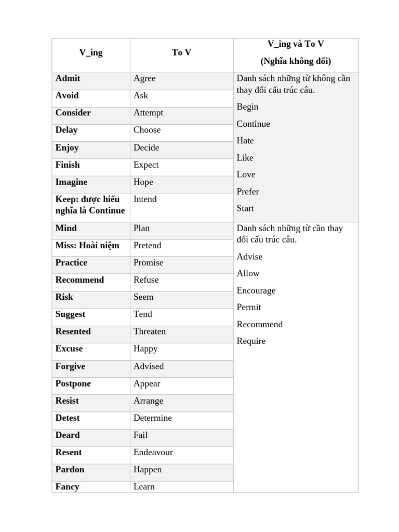Screen dimensions: 399x532
Task: Select 'Determine' in the To V column
Action: [153, 418]
